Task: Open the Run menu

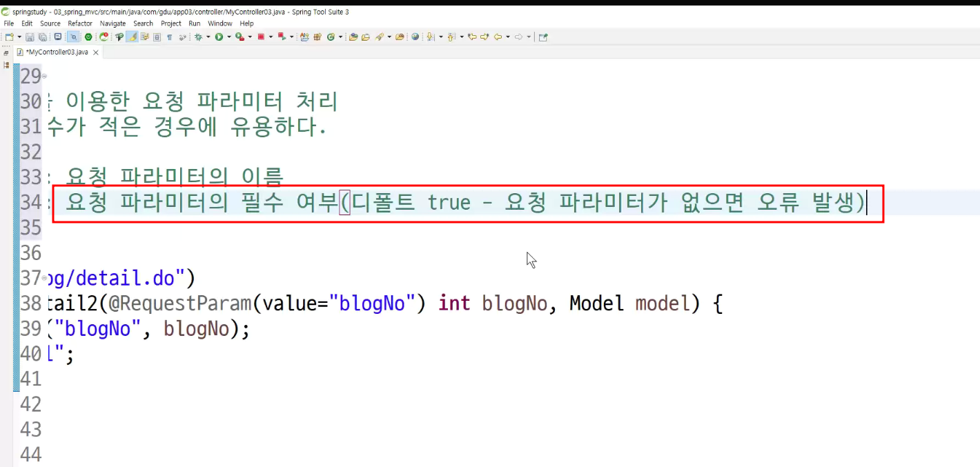Action: (x=195, y=23)
